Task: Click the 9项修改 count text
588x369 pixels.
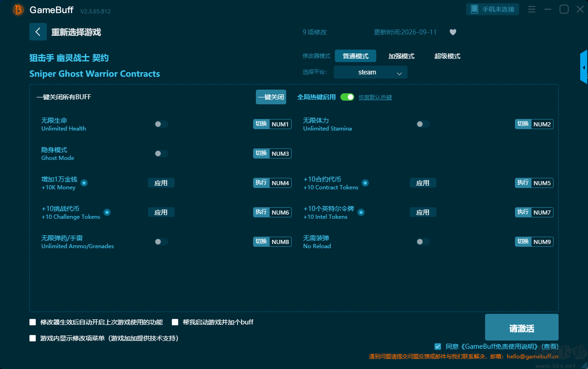Action: pos(315,32)
